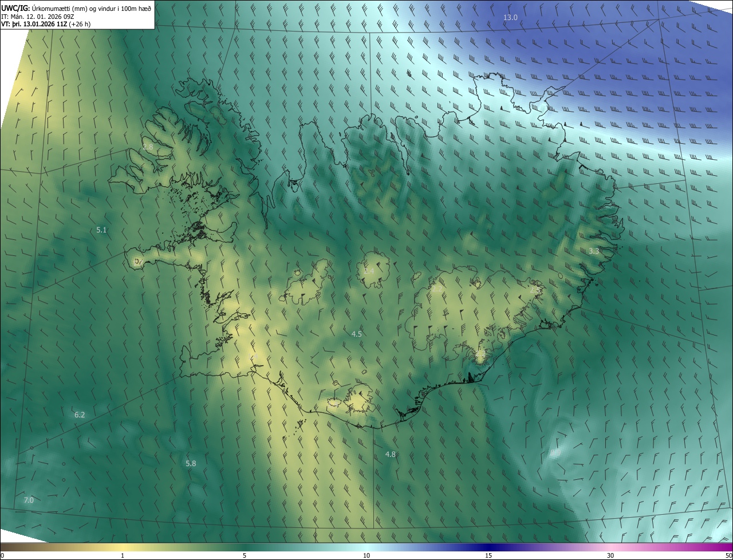Screen dimensions: 733x560
Task: Click the colorbar tick label 5
Action: (245, 555)
